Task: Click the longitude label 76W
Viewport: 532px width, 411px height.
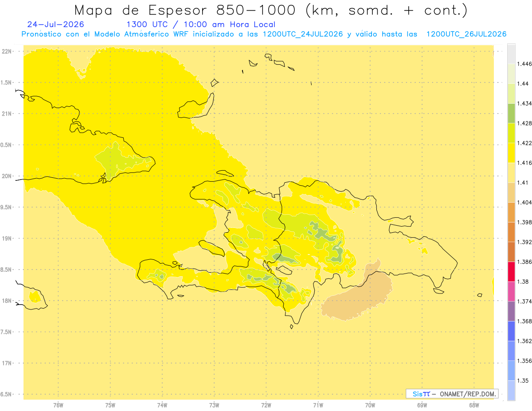Action: (x=58, y=404)
